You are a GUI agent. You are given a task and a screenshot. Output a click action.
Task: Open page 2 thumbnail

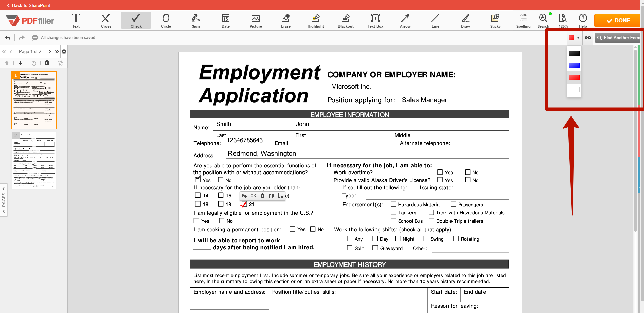34,160
